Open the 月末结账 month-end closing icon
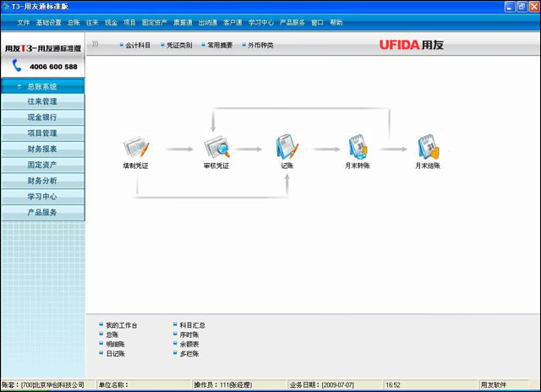This screenshot has height=392, width=541. 428,148
